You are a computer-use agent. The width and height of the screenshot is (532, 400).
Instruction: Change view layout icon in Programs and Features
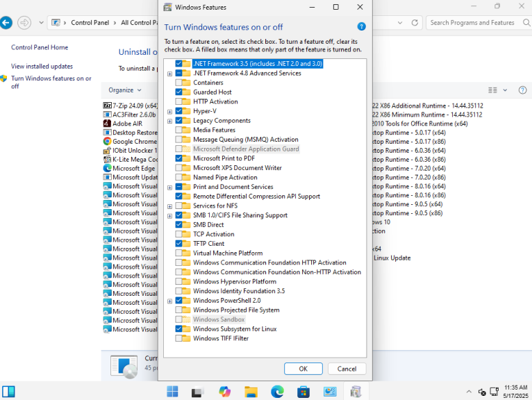click(492, 90)
